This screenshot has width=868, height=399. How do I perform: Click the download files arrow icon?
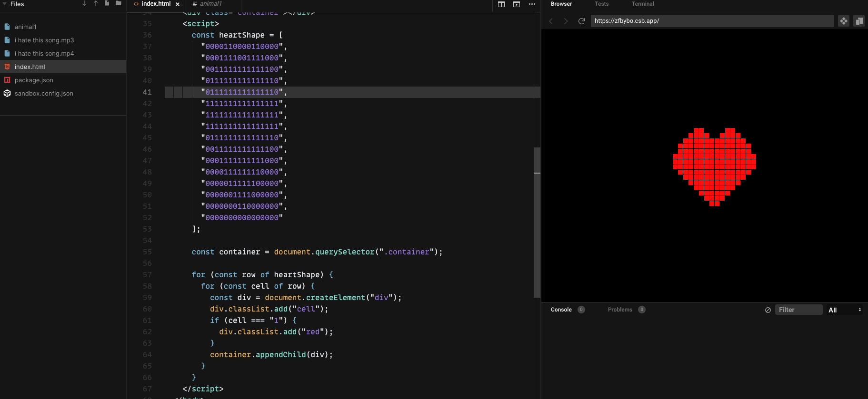(x=84, y=4)
